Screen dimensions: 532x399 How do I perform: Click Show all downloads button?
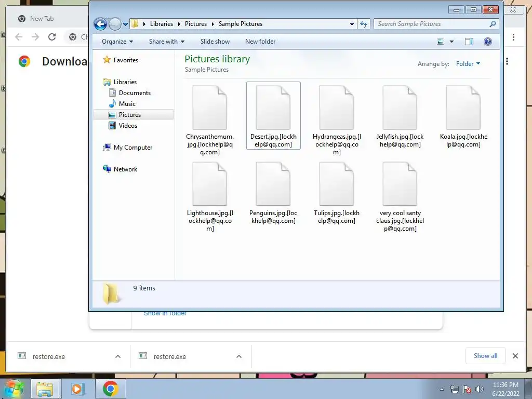tap(486, 356)
